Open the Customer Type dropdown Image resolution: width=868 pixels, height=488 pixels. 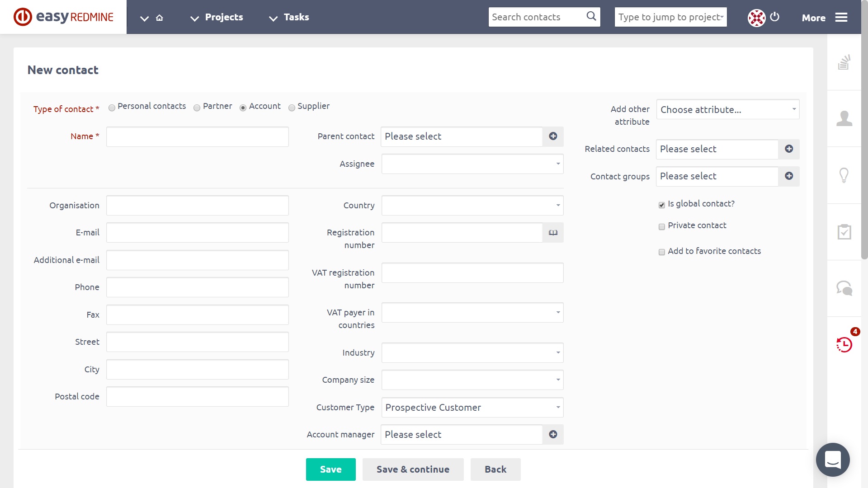pyautogui.click(x=472, y=408)
